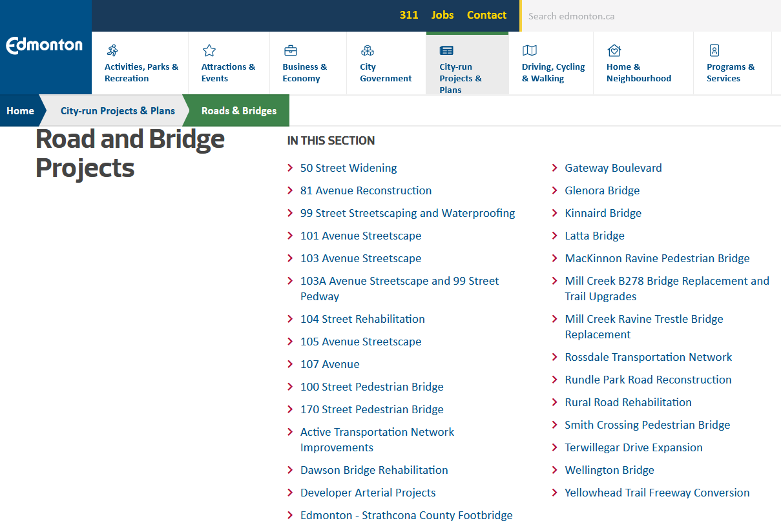Click the Edmonton logo
This screenshot has height=532, width=781.
[x=45, y=46]
